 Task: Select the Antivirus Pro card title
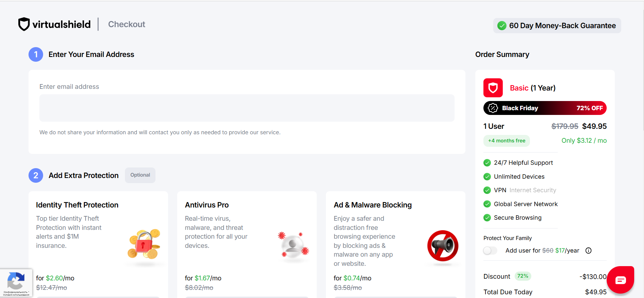click(207, 205)
